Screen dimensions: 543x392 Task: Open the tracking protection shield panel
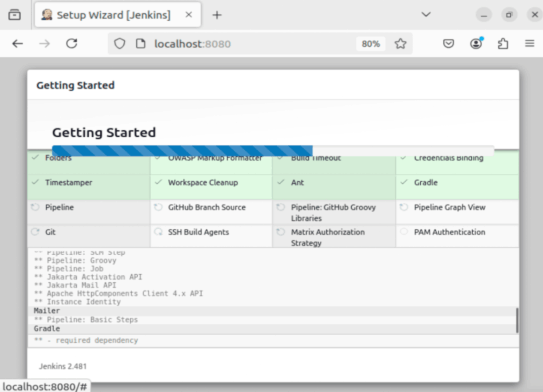(119, 43)
